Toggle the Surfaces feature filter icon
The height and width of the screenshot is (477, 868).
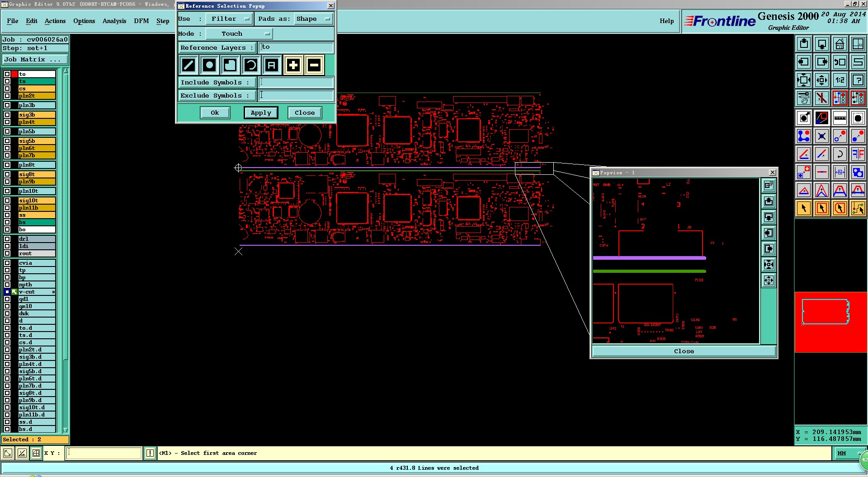coord(230,65)
